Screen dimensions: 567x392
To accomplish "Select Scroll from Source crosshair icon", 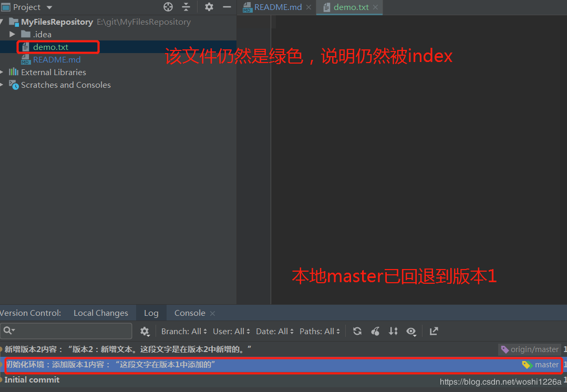I will point(168,7).
